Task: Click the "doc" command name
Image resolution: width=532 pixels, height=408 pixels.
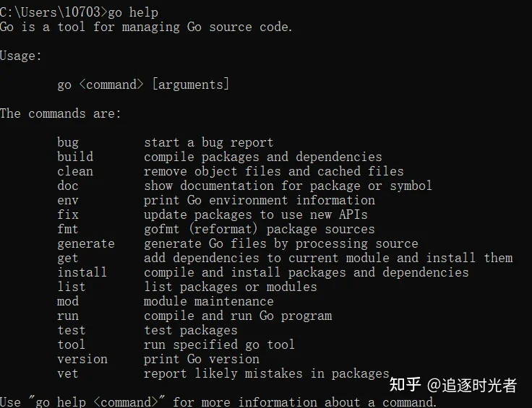Action: tap(68, 186)
